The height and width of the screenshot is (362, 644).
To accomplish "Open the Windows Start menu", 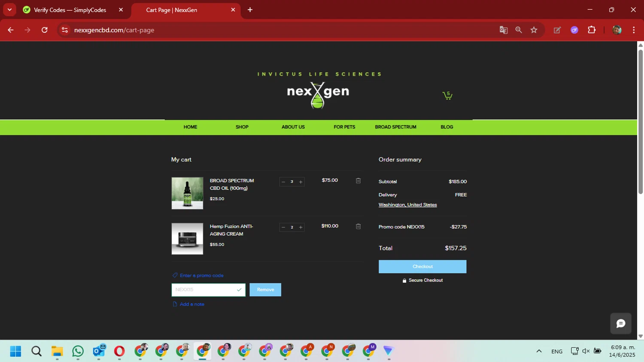I will coord(15,351).
